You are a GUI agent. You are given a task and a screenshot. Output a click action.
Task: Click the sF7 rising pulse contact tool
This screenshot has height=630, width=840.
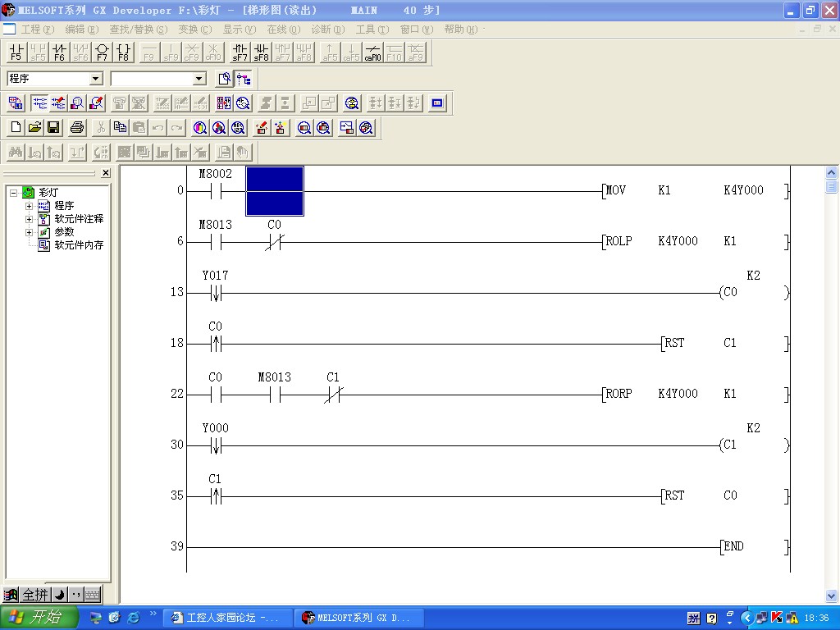[x=240, y=53]
